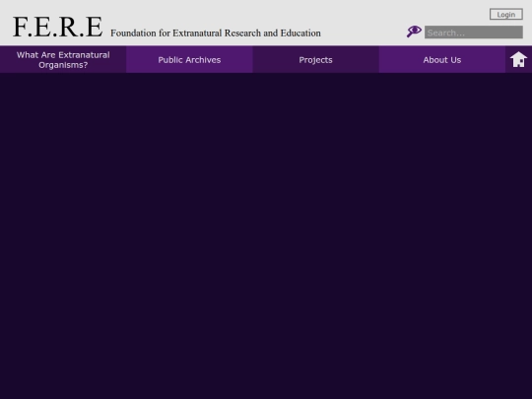Click the F.E.R.E logo title
Screen dimensions: 532x399
point(58,27)
